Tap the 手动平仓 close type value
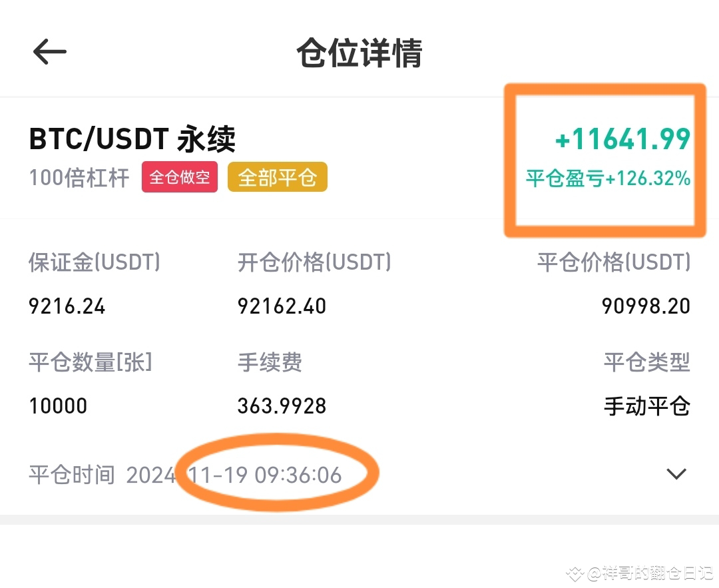Screen dimensions: 719x588 (646, 406)
